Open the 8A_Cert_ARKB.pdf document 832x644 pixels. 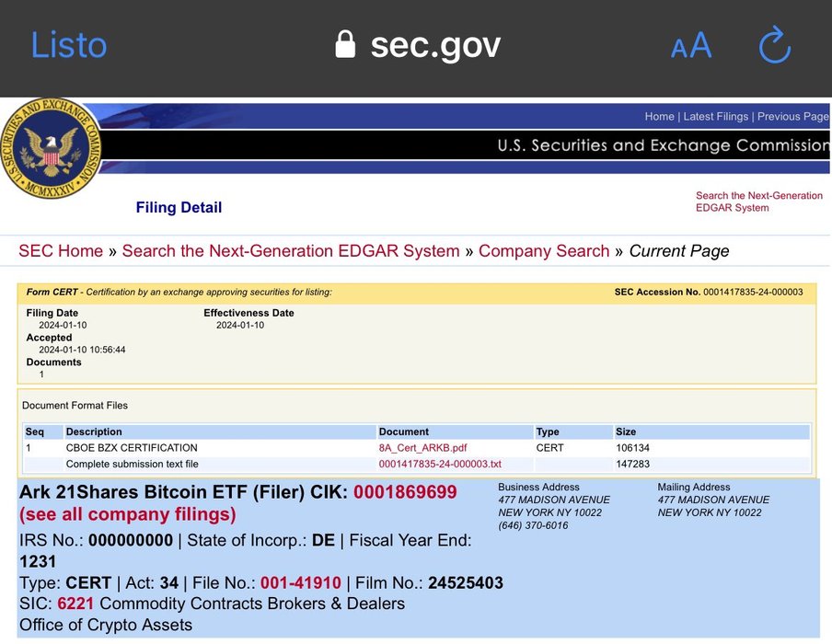[422, 448]
